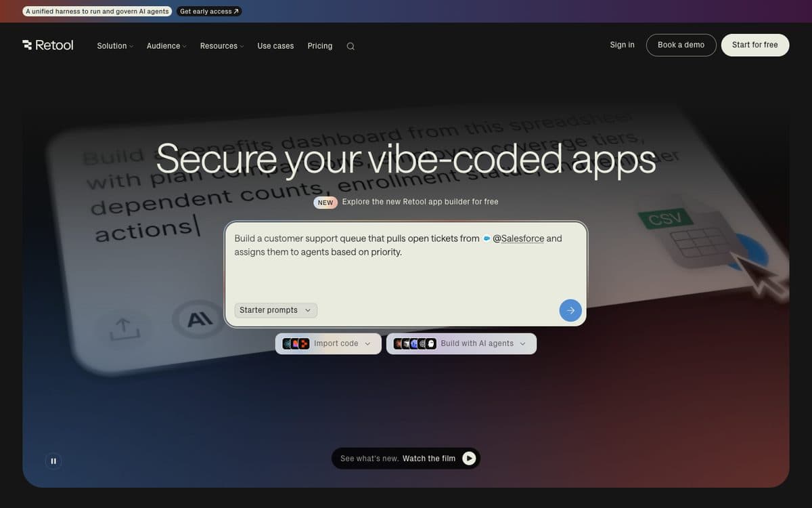The width and height of the screenshot is (812, 508).
Task: Click the NEW badge
Action: click(x=325, y=203)
